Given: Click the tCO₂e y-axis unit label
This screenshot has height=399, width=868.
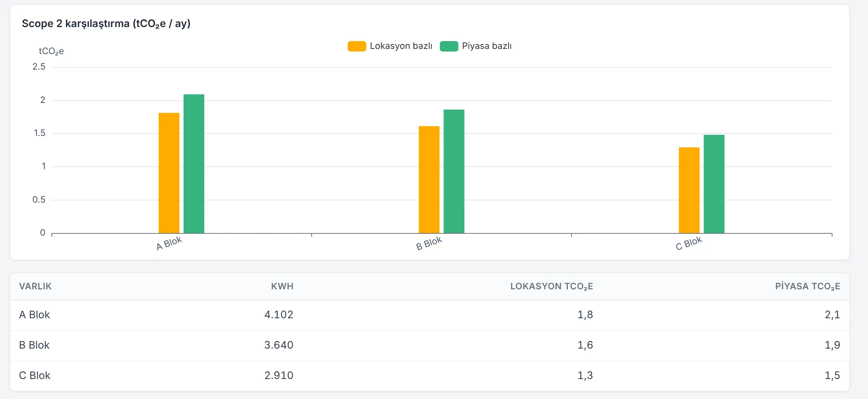Looking at the screenshot, I should [x=51, y=51].
